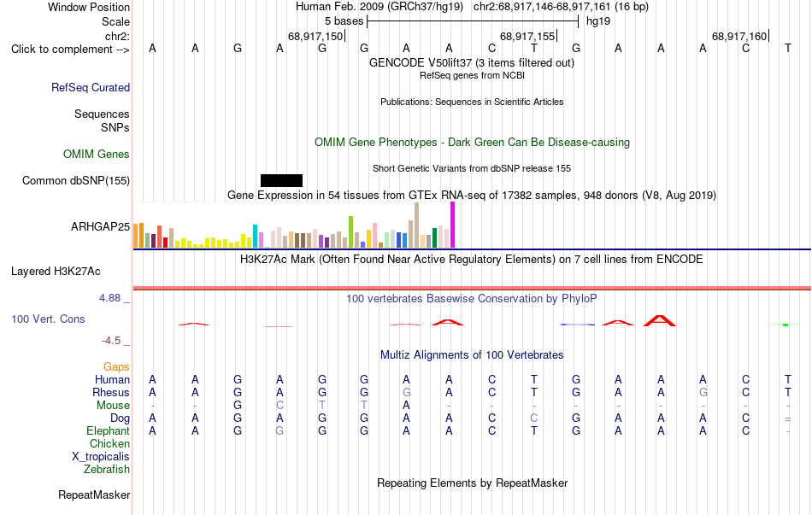Select the Zebrafish alignment row label

107,470
